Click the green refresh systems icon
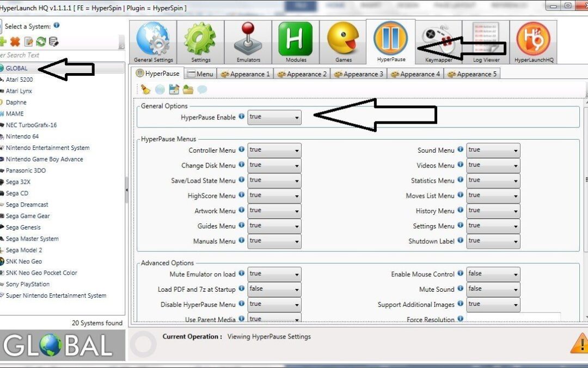The image size is (588, 368). [x=41, y=42]
